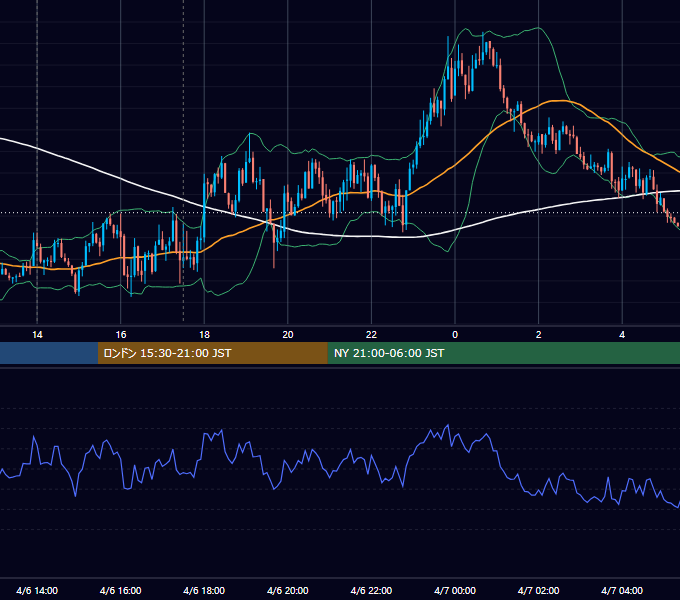
Task: Click the '4/6 20:00' label on oscillator axis
Action: 288,590
